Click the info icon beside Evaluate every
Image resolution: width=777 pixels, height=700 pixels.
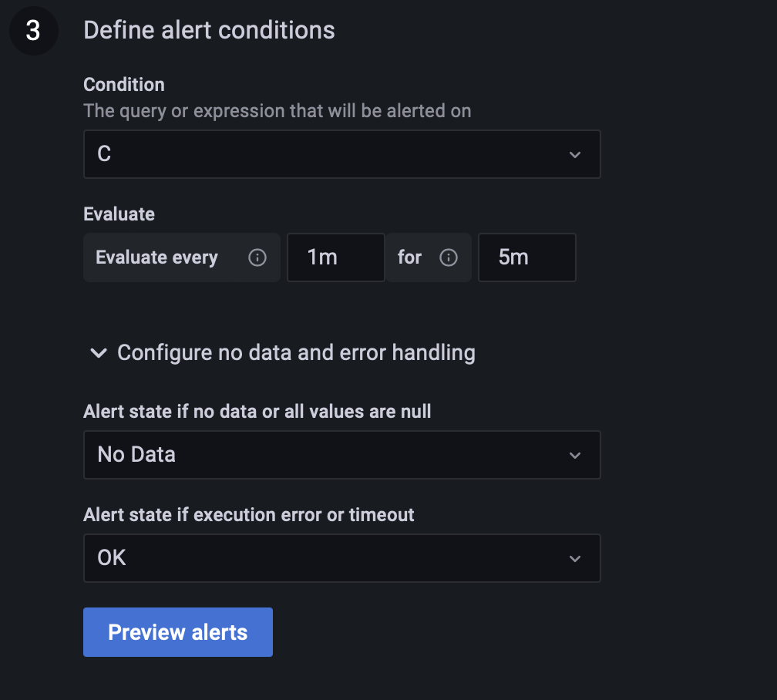[257, 257]
